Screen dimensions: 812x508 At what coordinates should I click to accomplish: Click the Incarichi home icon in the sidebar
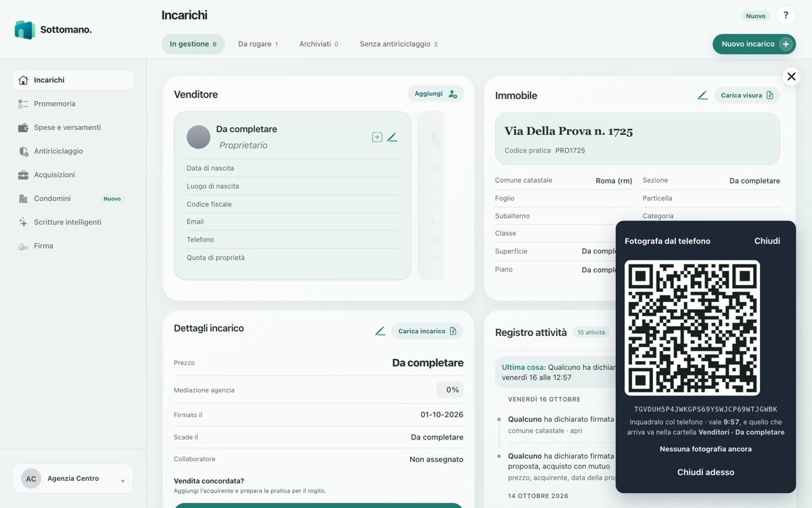[x=23, y=80]
